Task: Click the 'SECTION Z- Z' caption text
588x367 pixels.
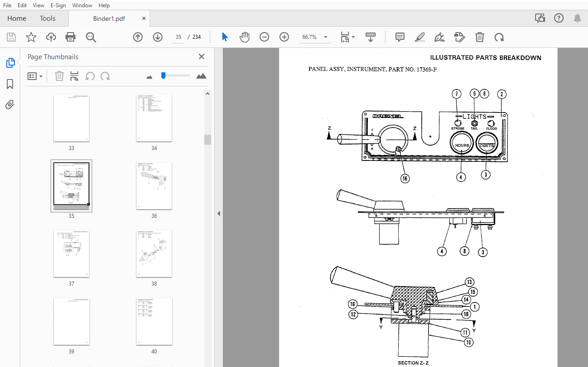Action: click(414, 363)
